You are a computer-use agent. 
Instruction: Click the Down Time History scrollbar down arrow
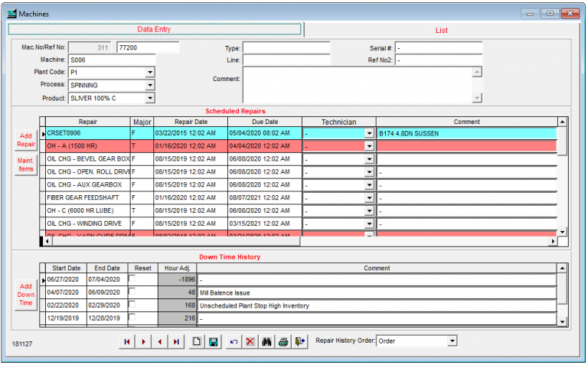pos(562,321)
